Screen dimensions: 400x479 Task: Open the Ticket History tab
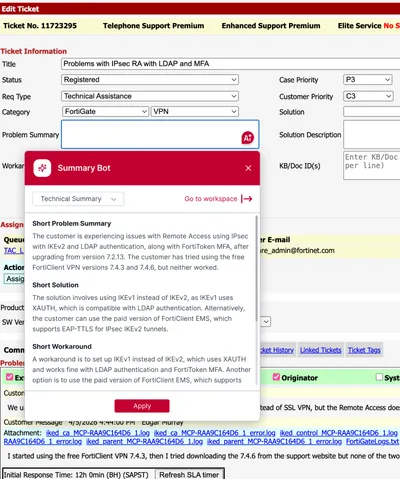[x=277, y=350]
